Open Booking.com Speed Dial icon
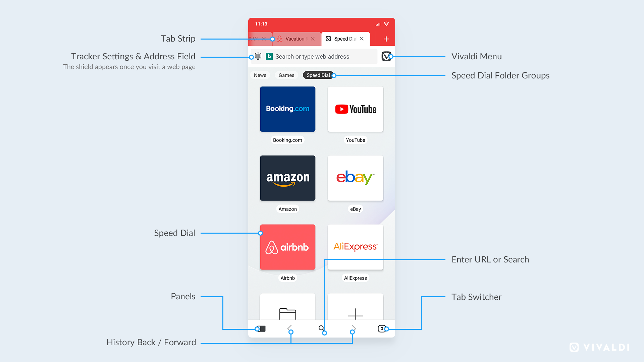This screenshot has height=362, width=644. 287,109
